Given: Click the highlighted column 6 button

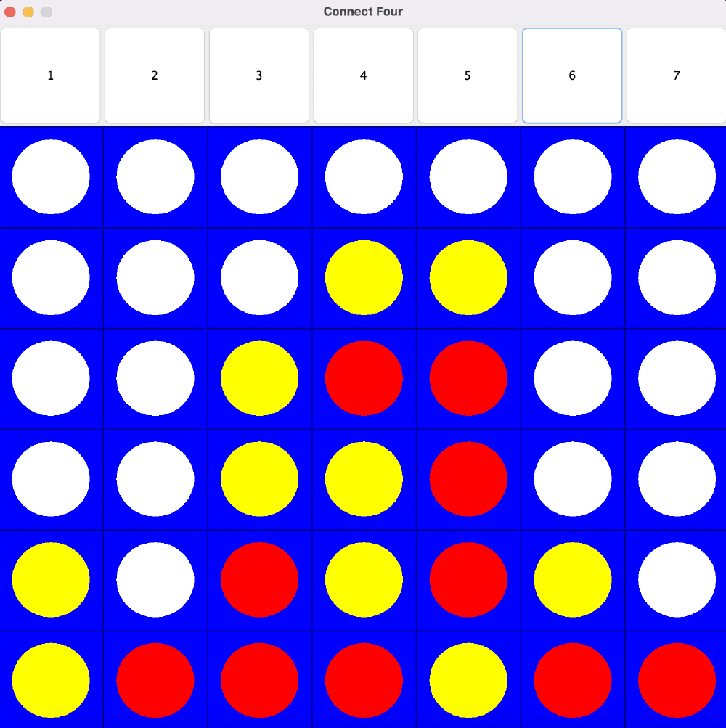Looking at the screenshot, I should click(x=572, y=75).
